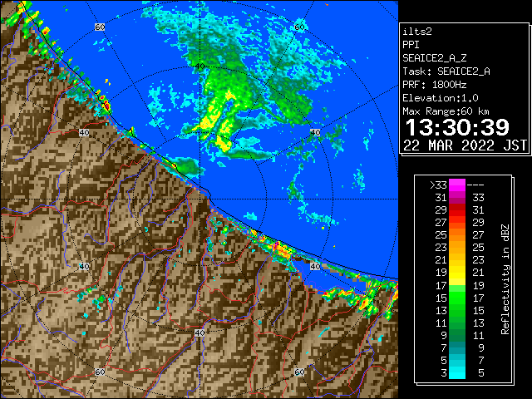Pick the red legend swatch between 29 and 31
The image size is (532, 399).
point(457,210)
